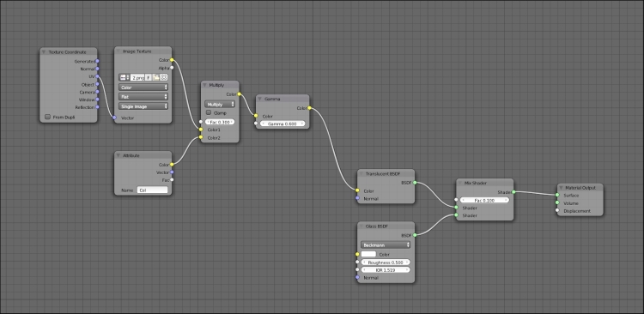644x314 pixels.
Task: Click the Mix Shader Fac 0.100 slider
Action: pos(484,200)
